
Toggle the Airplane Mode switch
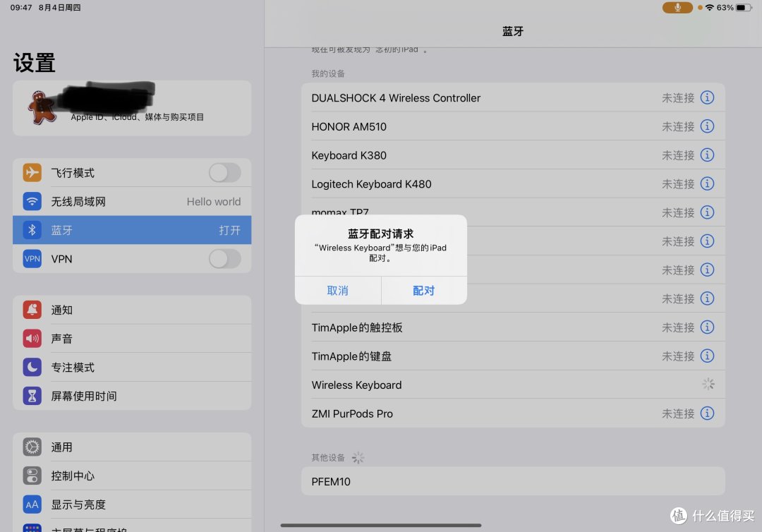pyautogui.click(x=224, y=173)
